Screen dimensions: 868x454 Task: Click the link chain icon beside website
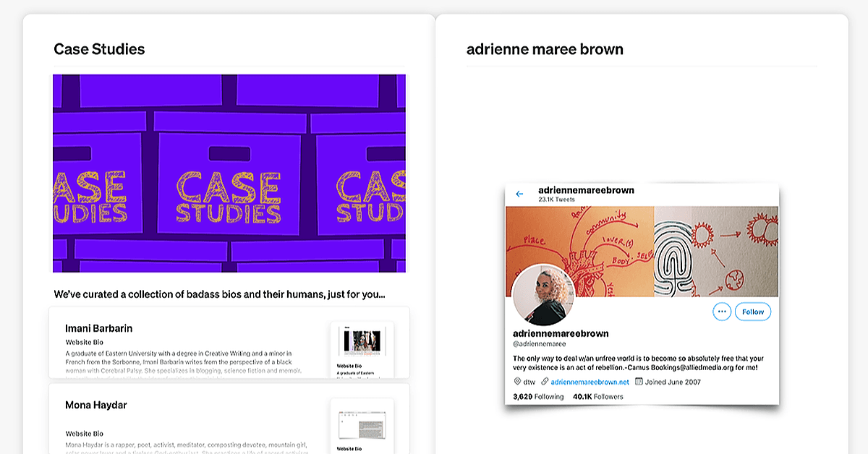545,381
